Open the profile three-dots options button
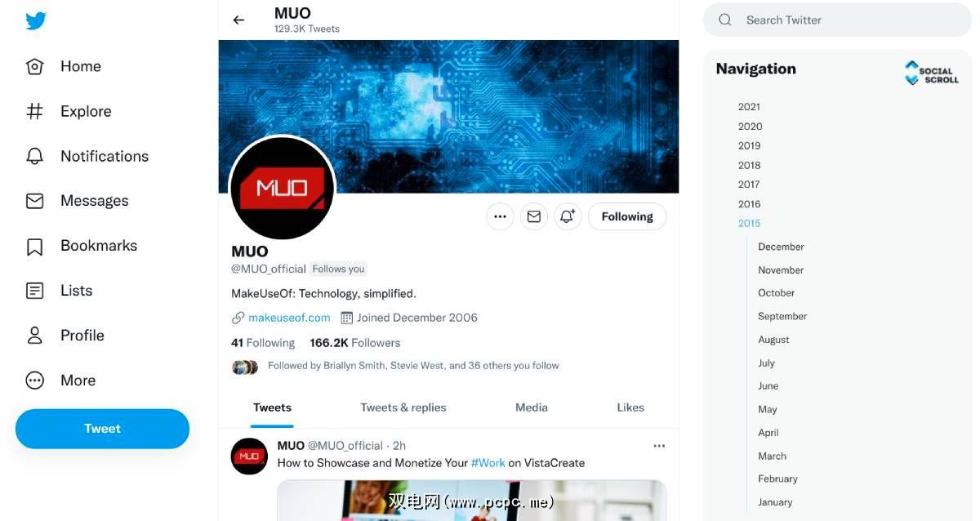The width and height of the screenshot is (980, 521). [x=500, y=216]
